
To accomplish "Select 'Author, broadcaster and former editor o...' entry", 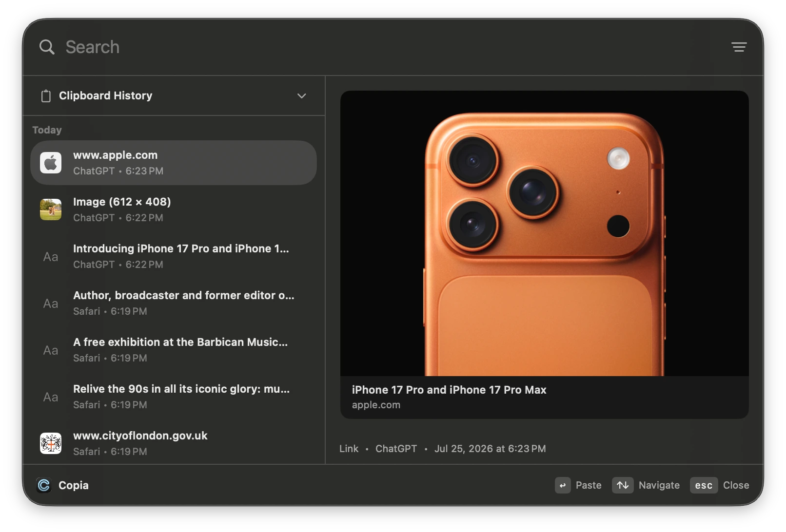I will coord(174,303).
